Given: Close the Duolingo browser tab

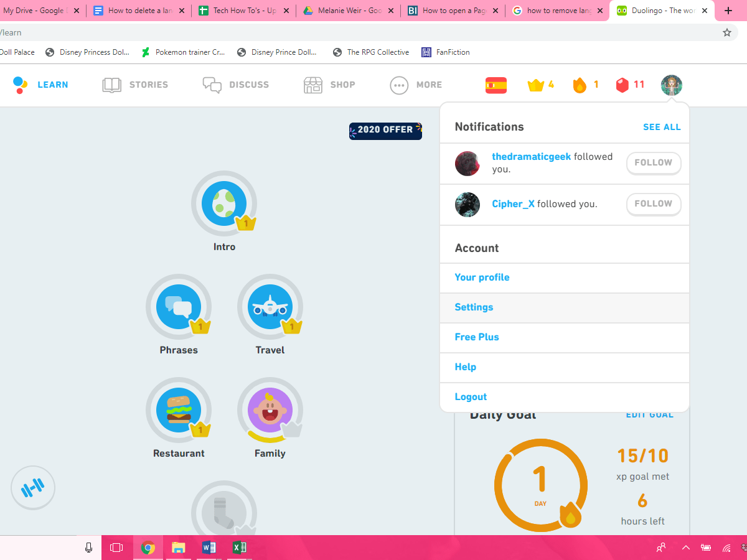Looking at the screenshot, I should (705, 11).
